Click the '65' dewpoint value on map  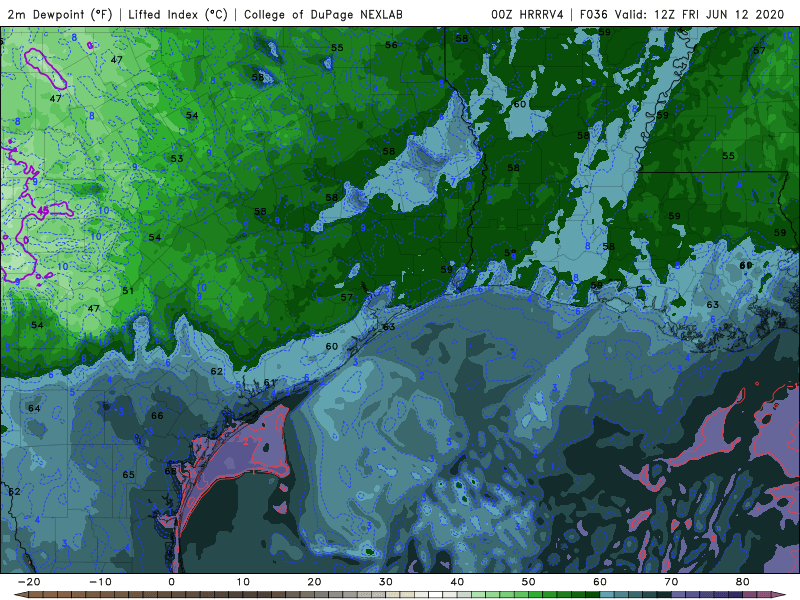point(129,475)
